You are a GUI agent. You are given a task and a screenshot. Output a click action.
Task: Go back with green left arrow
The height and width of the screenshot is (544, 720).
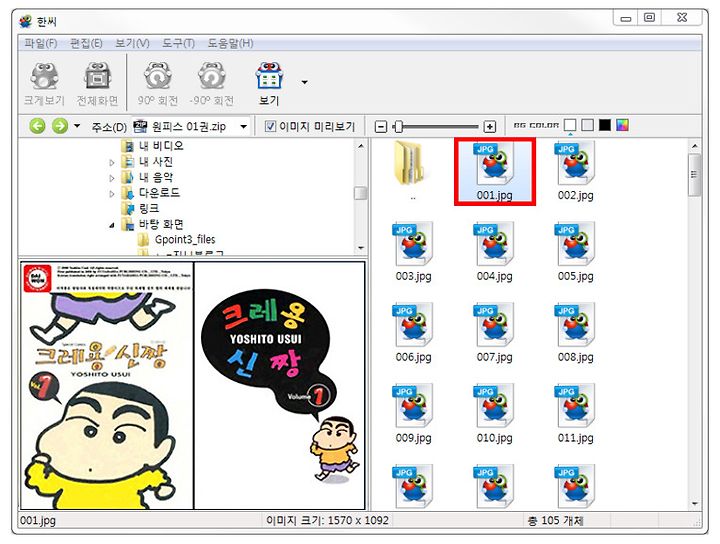38,126
